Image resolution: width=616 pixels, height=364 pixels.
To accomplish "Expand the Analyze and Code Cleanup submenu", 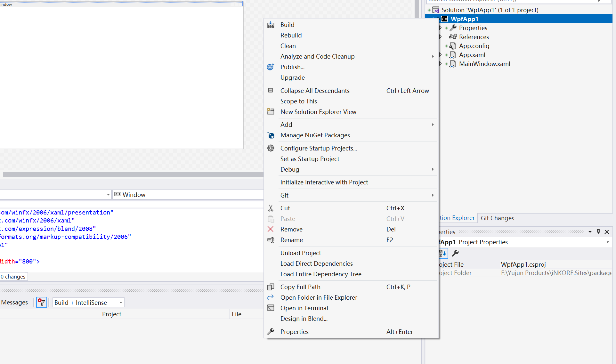I will point(433,56).
